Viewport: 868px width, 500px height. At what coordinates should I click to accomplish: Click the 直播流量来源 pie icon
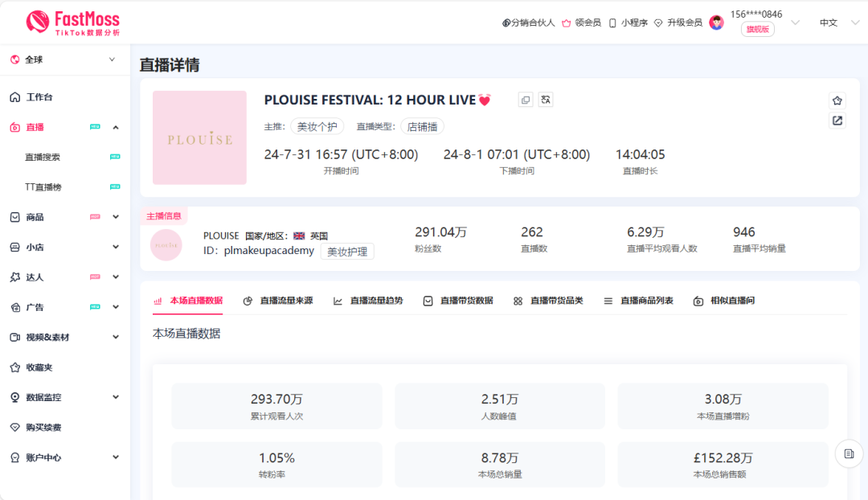click(248, 301)
